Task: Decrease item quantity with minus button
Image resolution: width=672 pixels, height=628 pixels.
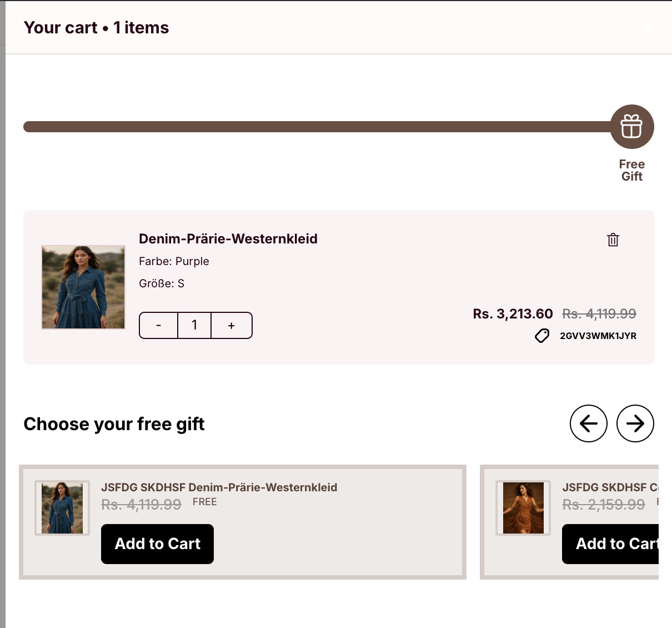Action: pyautogui.click(x=159, y=325)
